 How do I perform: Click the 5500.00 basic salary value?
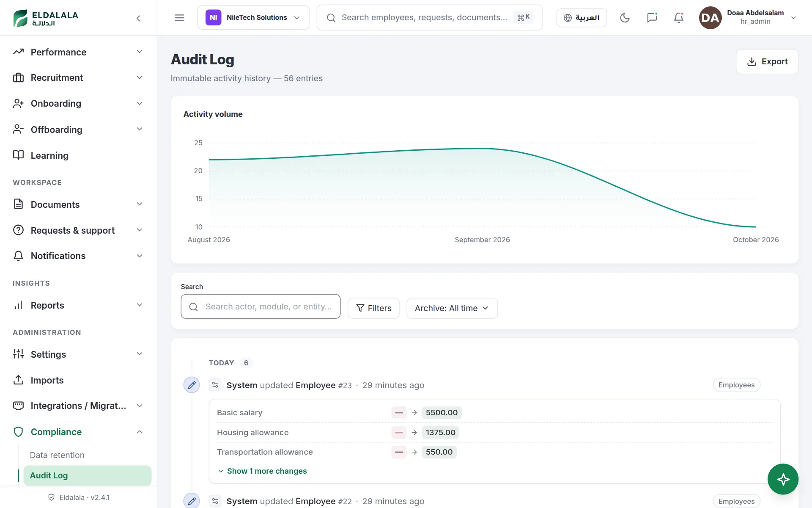(x=442, y=412)
